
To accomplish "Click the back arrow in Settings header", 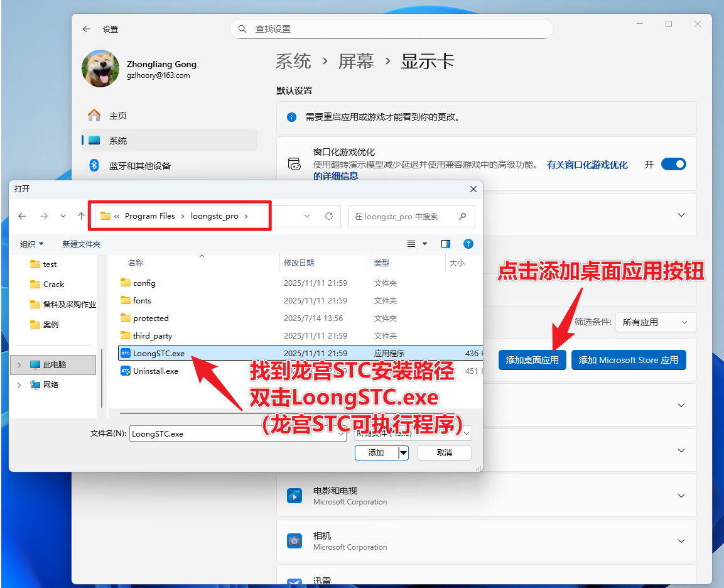I will click(x=87, y=29).
